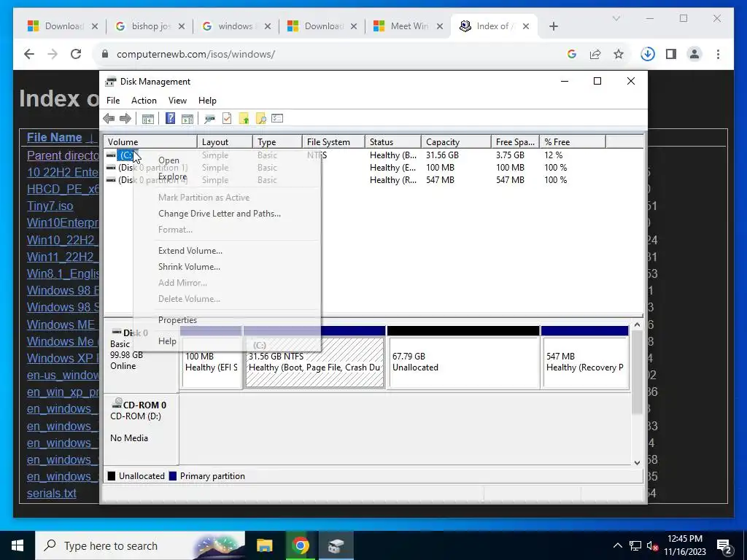The height and width of the screenshot is (560, 747).
Task: Open the serials.txt link
Action: click(x=52, y=494)
